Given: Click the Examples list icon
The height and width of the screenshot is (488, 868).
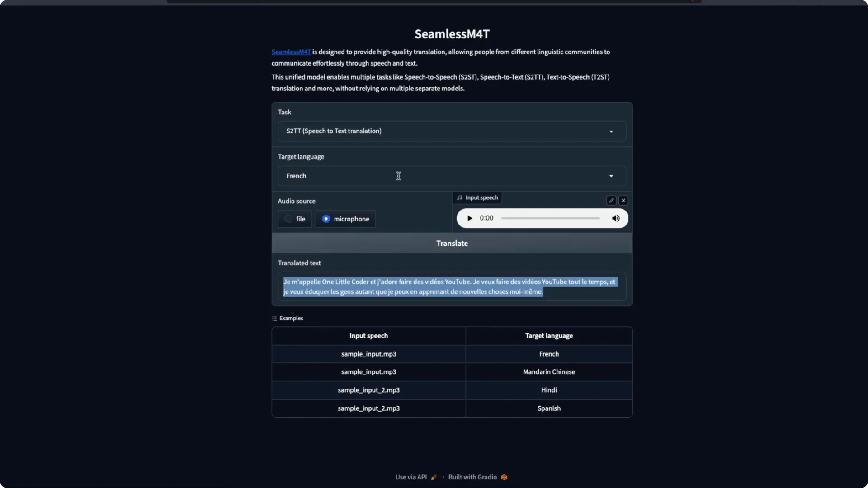Looking at the screenshot, I should (274, 318).
